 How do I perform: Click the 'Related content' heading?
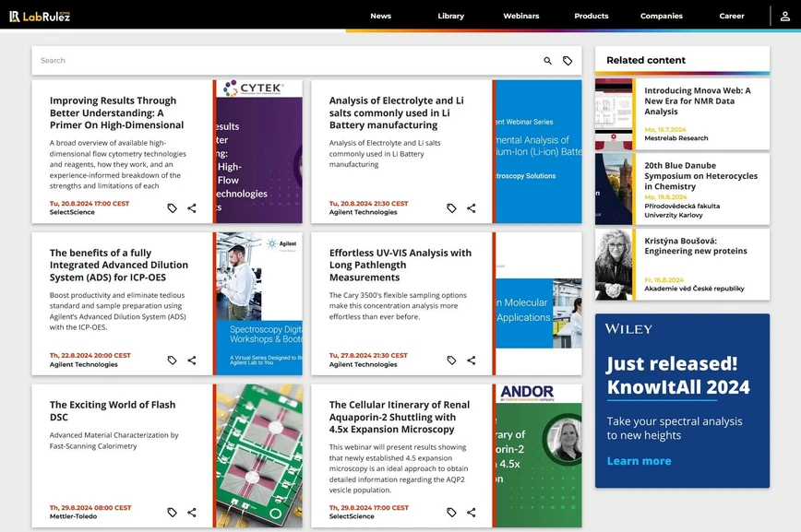646,60
